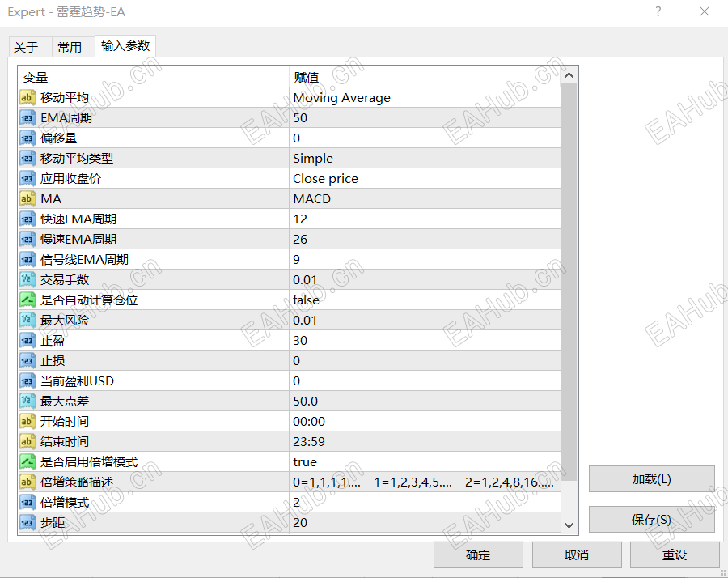The width and height of the screenshot is (728, 578).
Task: Click the scrollbar down arrow
Action: click(x=569, y=525)
